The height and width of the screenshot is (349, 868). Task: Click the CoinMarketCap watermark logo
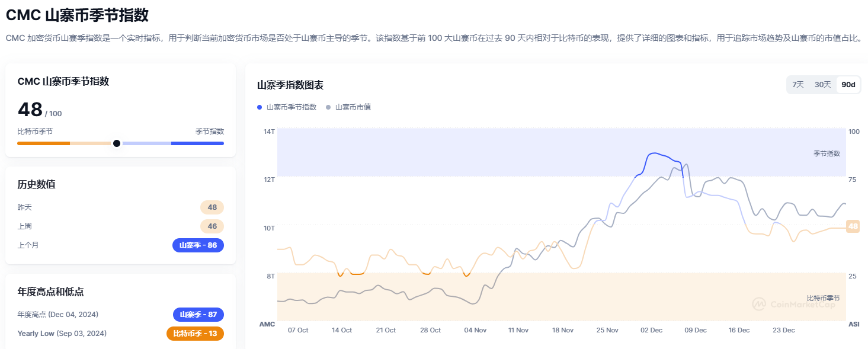(x=797, y=304)
